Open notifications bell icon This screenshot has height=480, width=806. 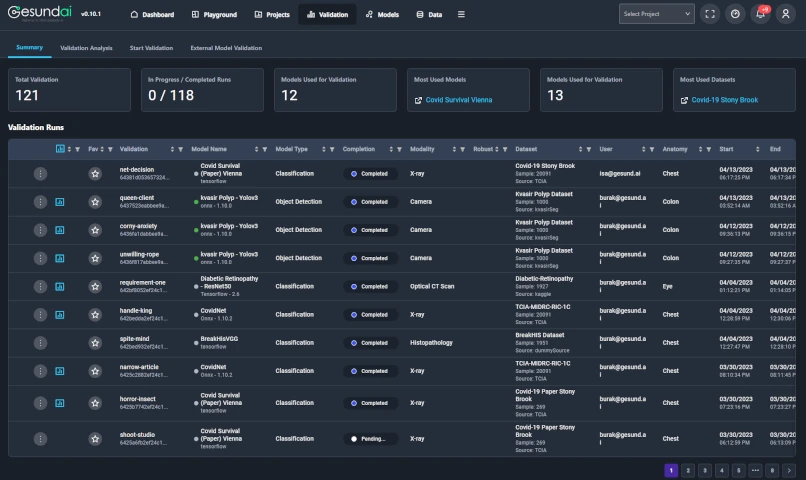(x=760, y=14)
